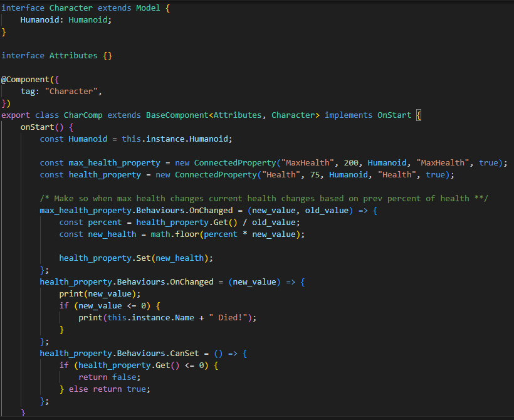
Task: Click the 'CharComp' class name
Action: (x=83, y=115)
